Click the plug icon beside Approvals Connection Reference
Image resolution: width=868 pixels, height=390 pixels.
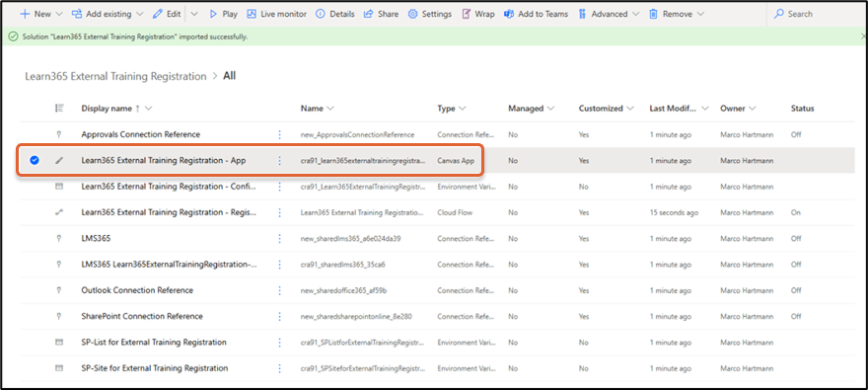tap(59, 134)
